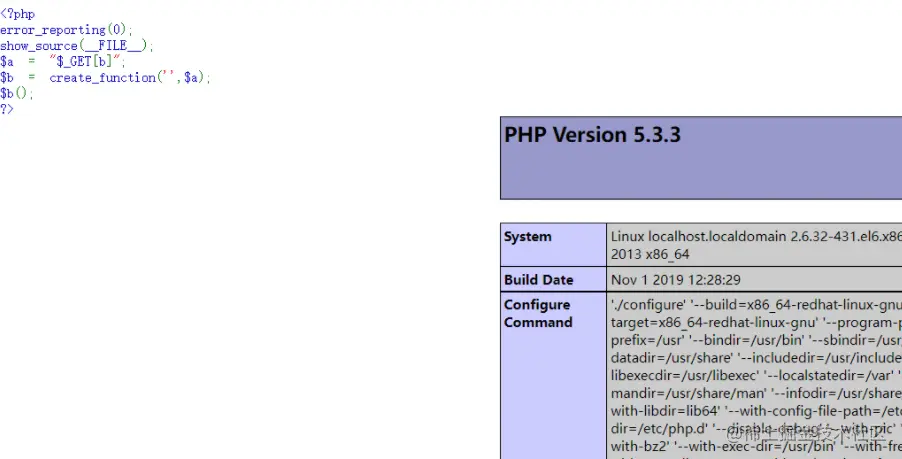Click the create_function code line

click(x=105, y=77)
